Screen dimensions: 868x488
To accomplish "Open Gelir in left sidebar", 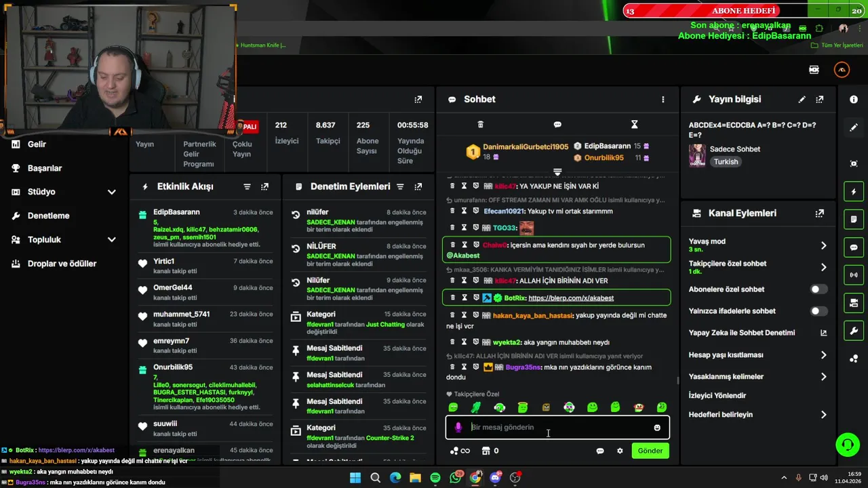I will pyautogui.click(x=37, y=144).
